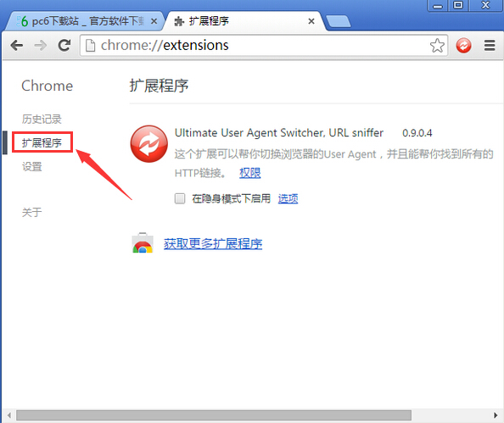The height and width of the screenshot is (423, 504).
Task: Open the 选项 link for the extension
Action: pos(288,198)
